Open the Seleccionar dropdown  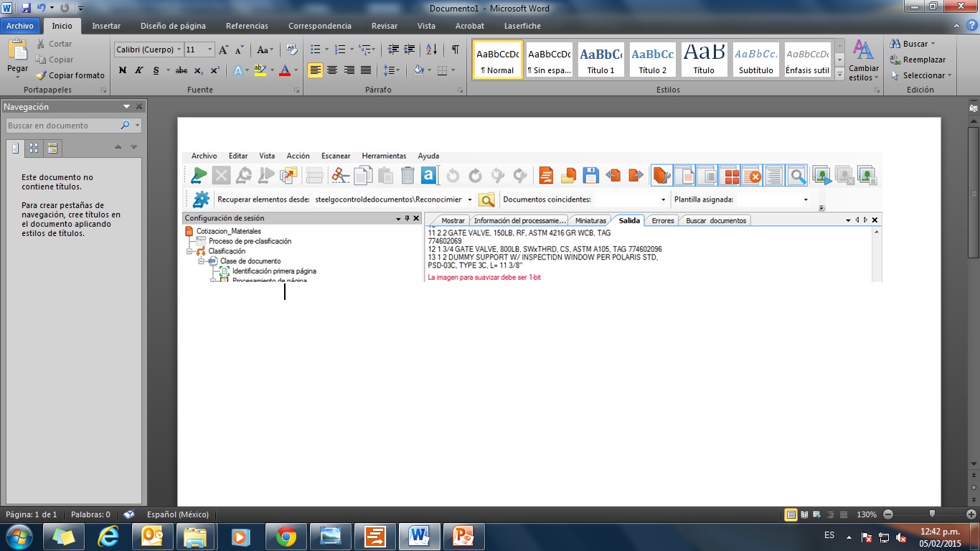921,75
